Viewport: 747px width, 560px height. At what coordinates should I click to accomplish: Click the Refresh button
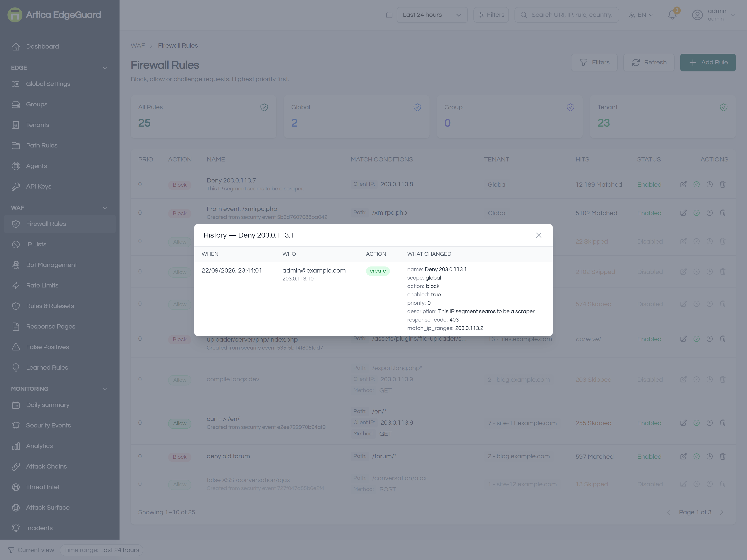pos(648,63)
